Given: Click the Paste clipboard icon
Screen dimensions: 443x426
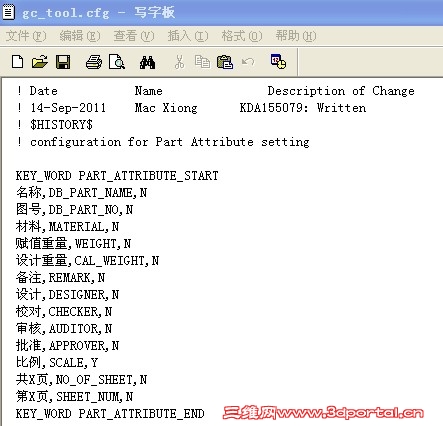Looking at the screenshot, I should tap(225, 62).
